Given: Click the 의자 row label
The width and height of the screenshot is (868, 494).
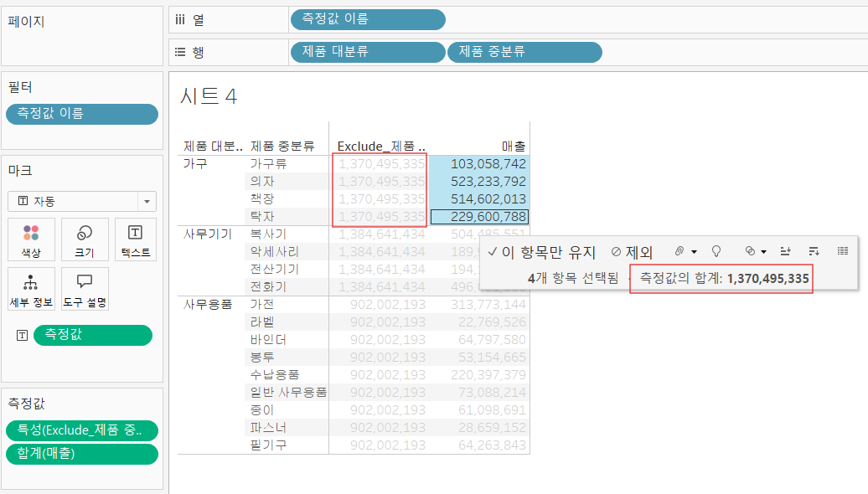Looking at the screenshot, I should pyautogui.click(x=262, y=182).
